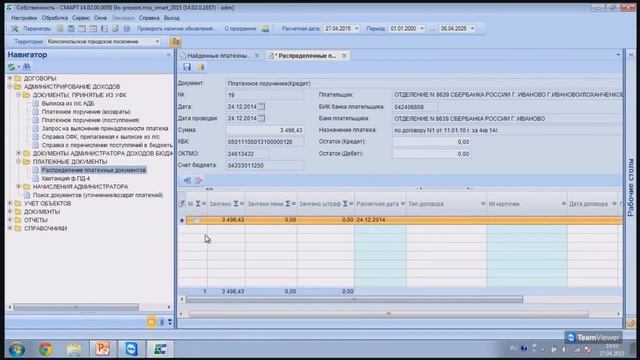Open the Окна menu

[x=100, y=18]
